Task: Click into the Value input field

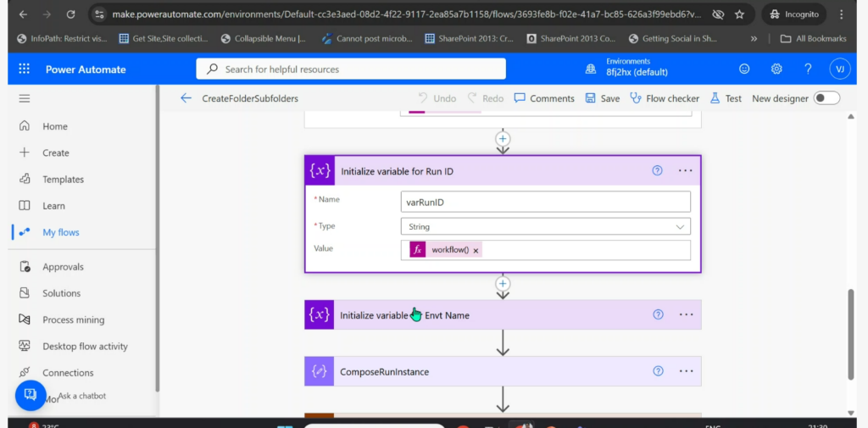Action: 545,250
